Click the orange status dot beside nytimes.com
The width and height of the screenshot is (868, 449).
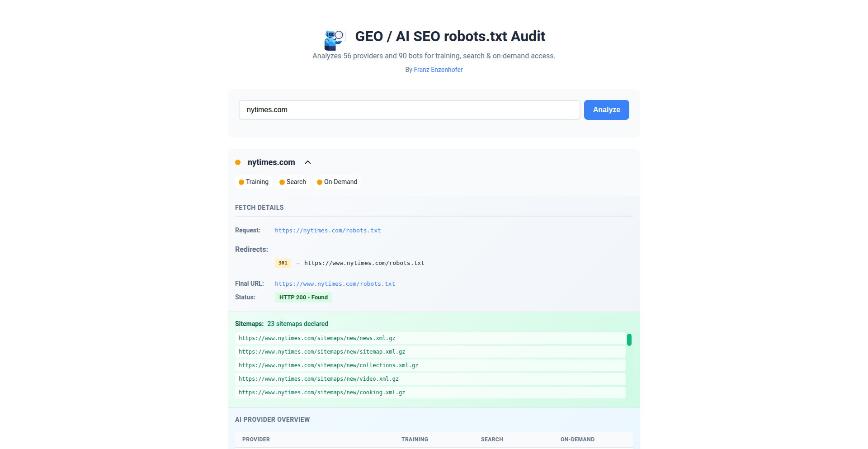click(x=238, y=162)
